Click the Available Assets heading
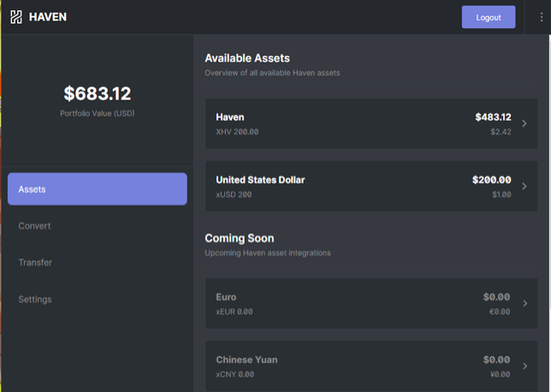The height and width of the screenshot is (392, 551). click(x=247, y=58)
